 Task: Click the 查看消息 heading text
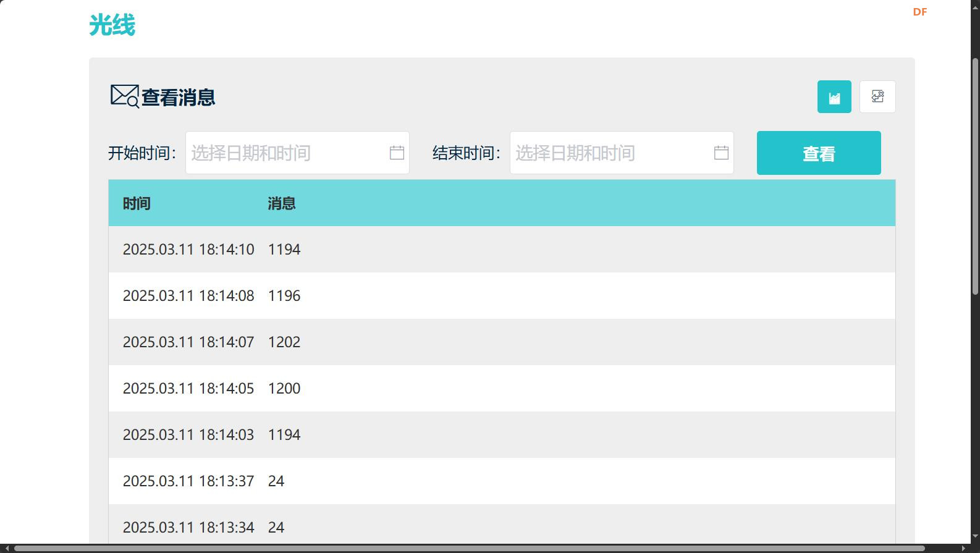(x=179, y=97)
